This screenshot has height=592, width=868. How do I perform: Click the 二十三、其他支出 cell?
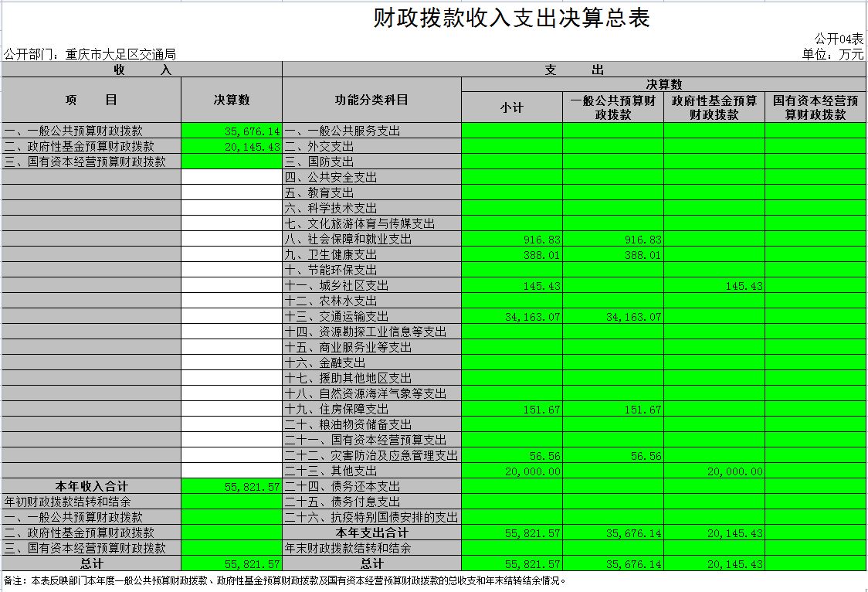371,471
